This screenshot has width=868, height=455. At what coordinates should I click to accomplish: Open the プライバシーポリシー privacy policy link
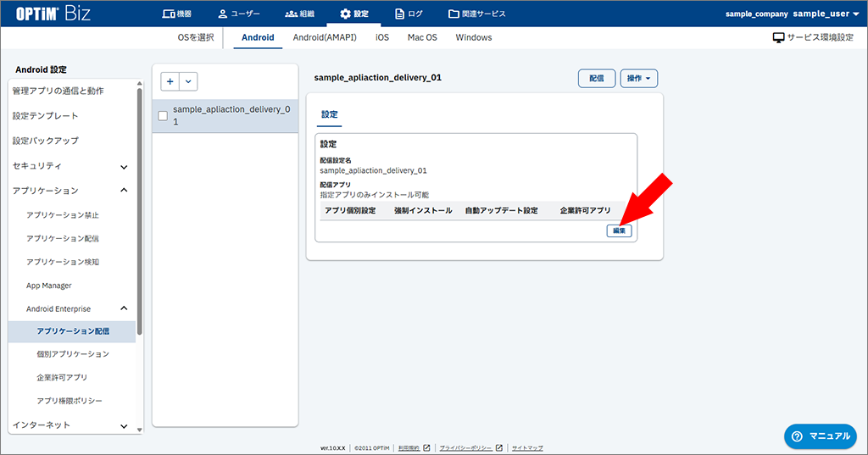click(x=465, y=448)
